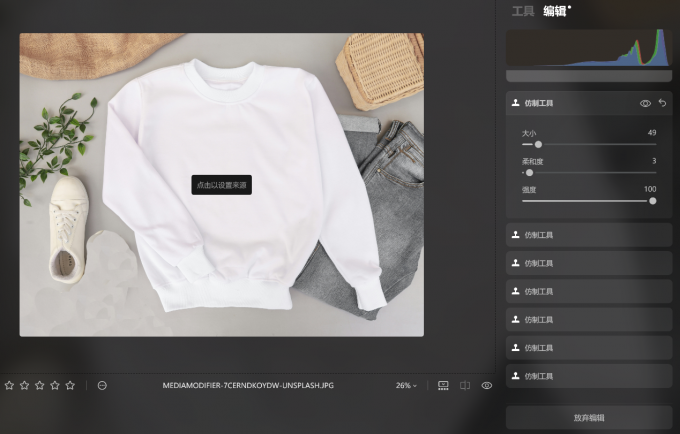The image size is (680, 434).
Task: Click the 放弃编辑 button
Action: [x=588, y=417]
